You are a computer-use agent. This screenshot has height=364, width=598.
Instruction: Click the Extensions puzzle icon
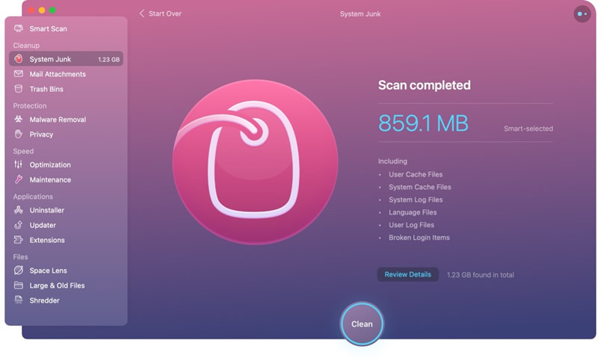tap(18, 240)
